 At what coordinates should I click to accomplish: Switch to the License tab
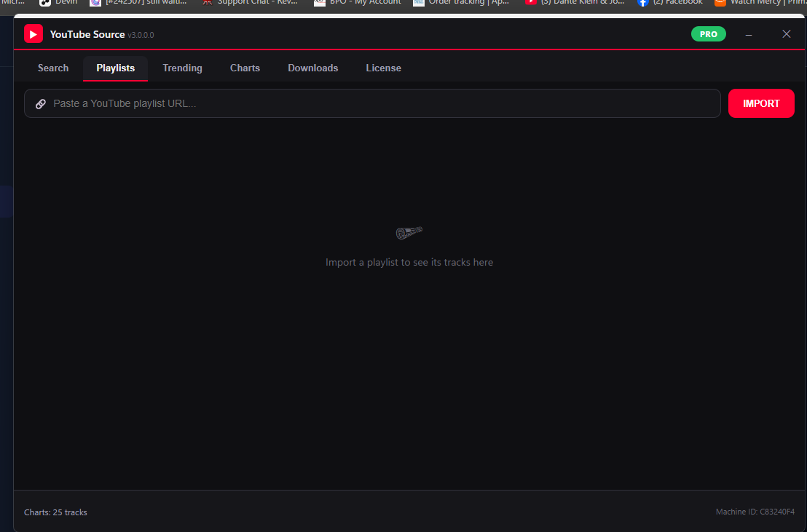coord(383,68)
